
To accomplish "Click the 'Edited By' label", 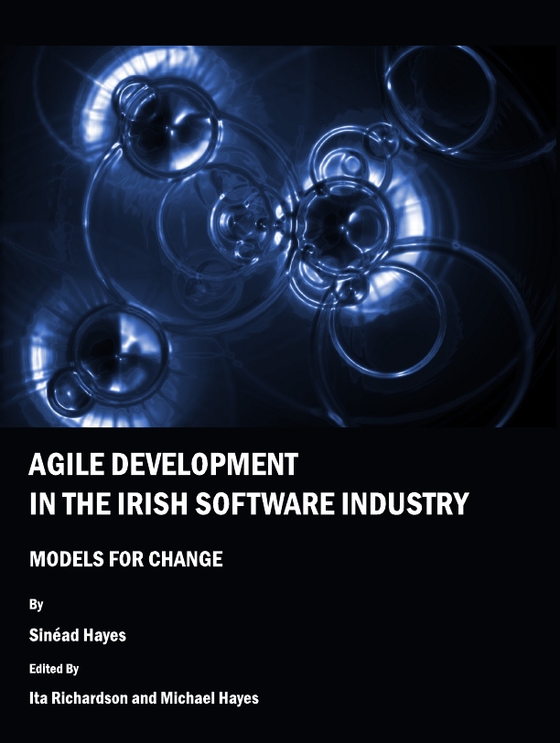I will point(54,668).
